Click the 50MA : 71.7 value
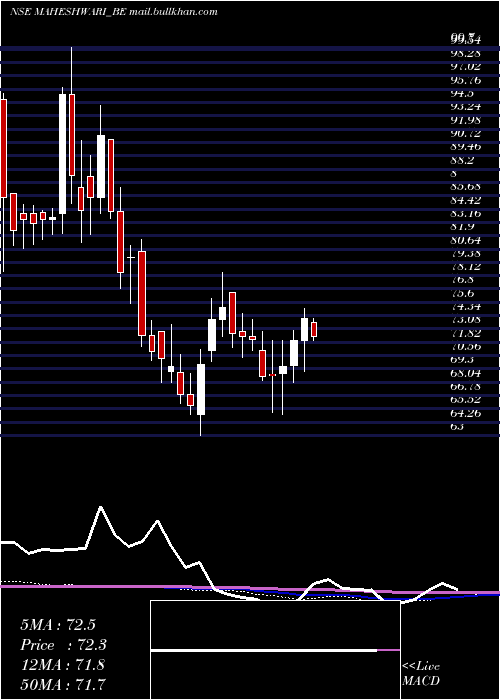The height and width of the screenshot is (700, 500). 63,684
